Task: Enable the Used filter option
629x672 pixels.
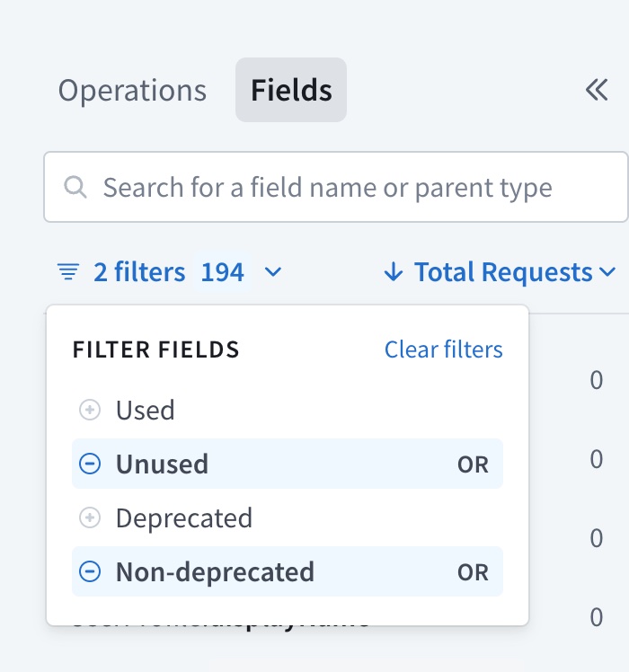Action: tap(146, 411)
